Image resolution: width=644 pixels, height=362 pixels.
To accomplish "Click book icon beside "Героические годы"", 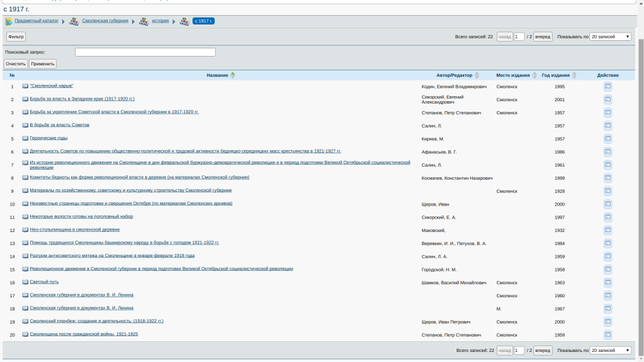I will pyautogui.click(x=25, y=138).
